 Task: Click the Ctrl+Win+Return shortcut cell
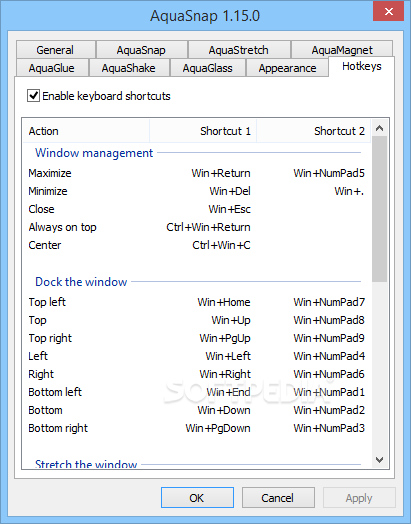[x=209, y=227]
